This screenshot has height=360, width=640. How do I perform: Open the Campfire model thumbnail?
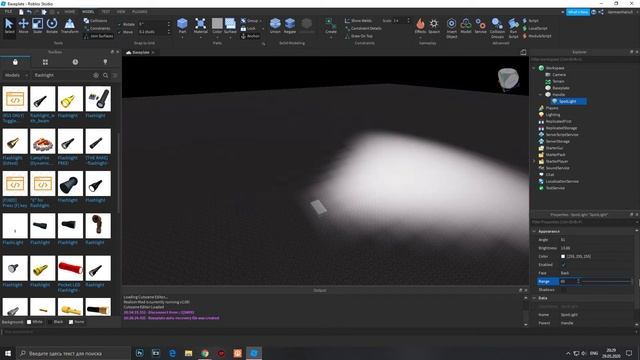tap(42, 141)
